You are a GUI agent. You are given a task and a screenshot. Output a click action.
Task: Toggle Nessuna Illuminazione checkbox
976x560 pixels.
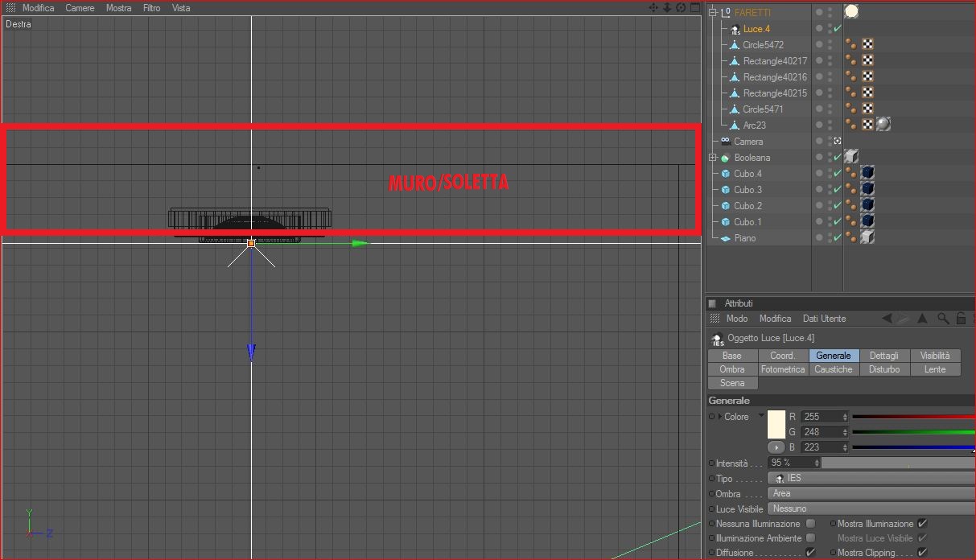[x=810, y=524]
